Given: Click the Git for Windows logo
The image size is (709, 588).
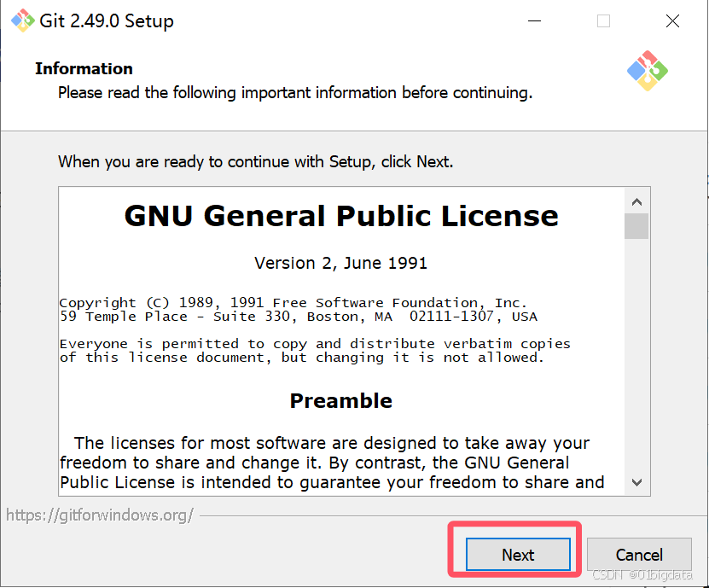Looking at the screenshot, I should click(x=646, y=72).
